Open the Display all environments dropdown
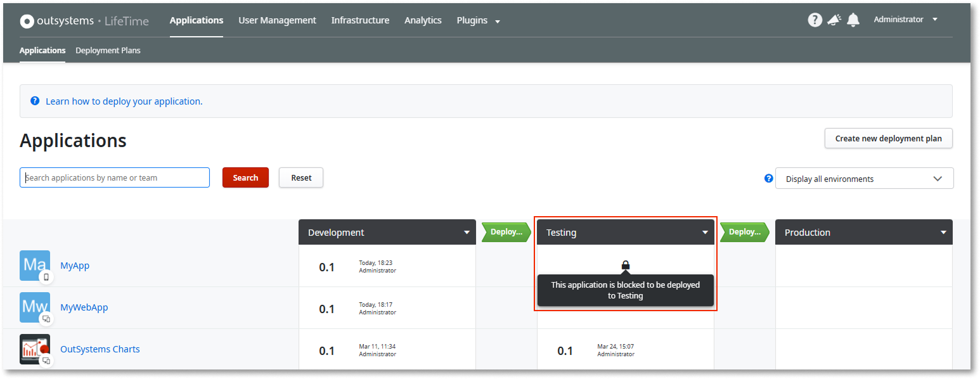 pyautogui.click(x=864, y=178)
